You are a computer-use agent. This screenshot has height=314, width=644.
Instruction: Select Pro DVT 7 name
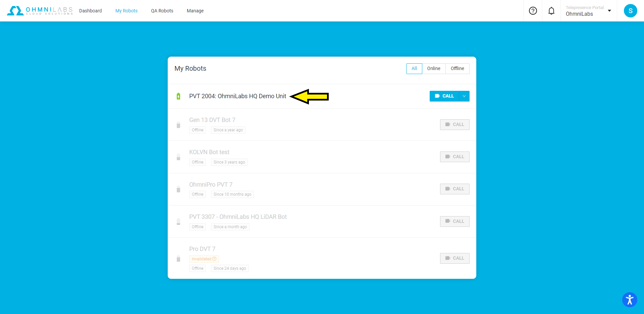coord(202,249)
